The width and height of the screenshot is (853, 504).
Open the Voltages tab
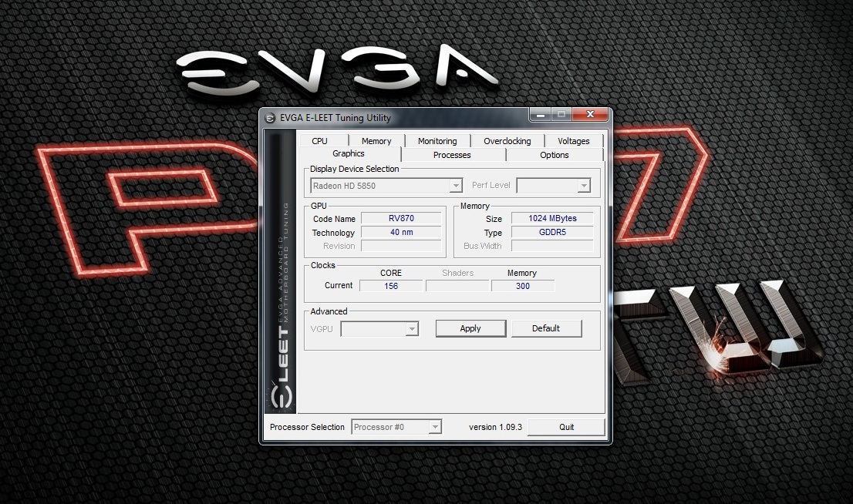pos(574,141)
